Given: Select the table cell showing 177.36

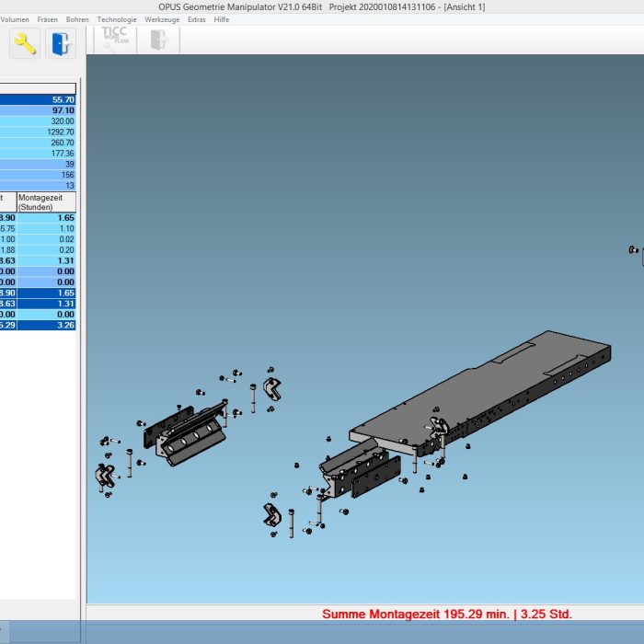Looking at the screenshot, I should click(38, 154).
